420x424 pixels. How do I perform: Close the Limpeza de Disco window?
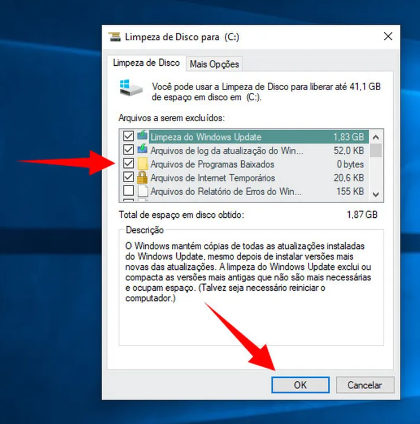coord(388,36)
